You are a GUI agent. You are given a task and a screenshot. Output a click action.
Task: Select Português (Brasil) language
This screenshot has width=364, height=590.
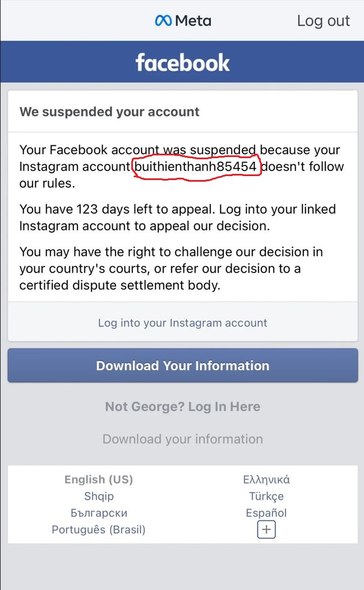click(99, 529)
